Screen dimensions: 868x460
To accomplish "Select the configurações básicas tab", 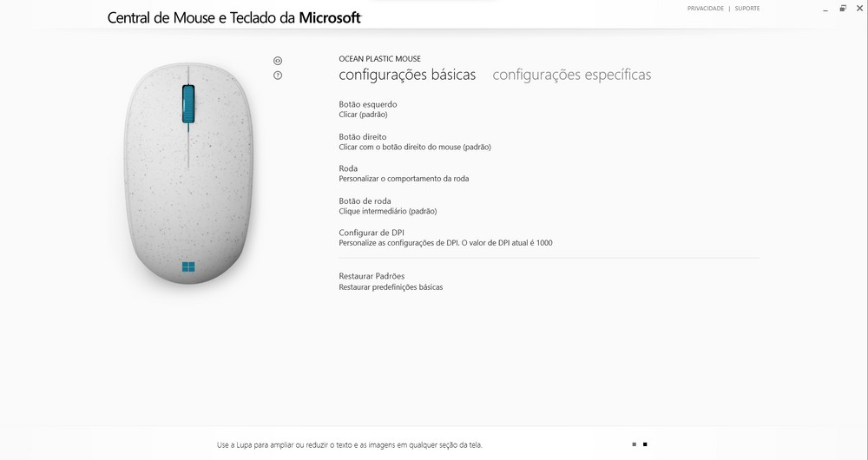I will [407, 75].
